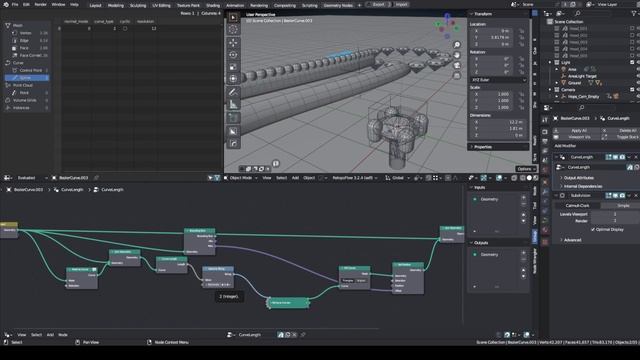Toggle the cyclic checkbox in spreadsheet row
Screen dimensions: 640x360
coord(125,29)
